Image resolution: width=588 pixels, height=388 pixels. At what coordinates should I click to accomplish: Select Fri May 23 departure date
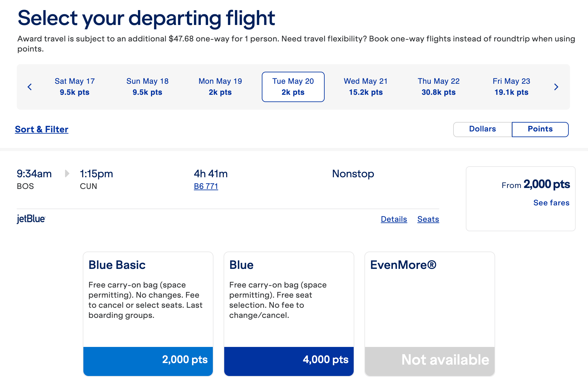coord(511,87)
